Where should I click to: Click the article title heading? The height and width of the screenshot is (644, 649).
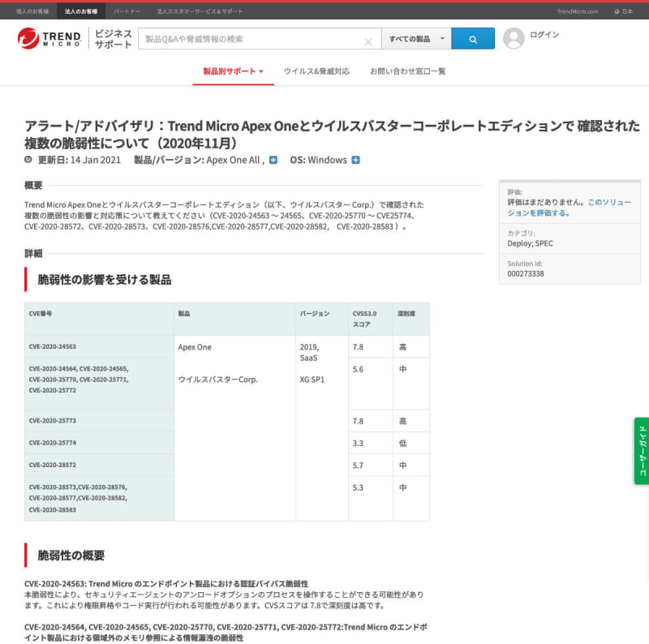[332, 134]
